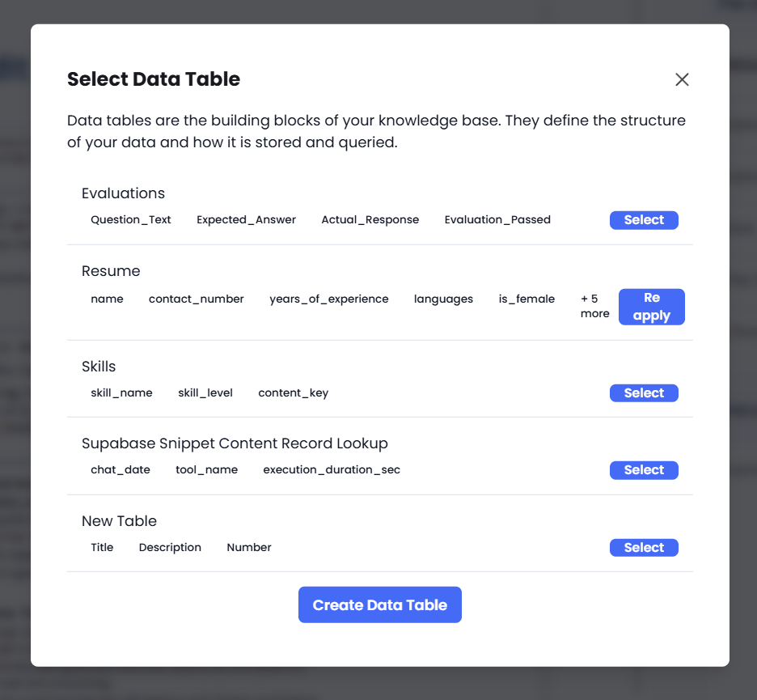The height and width of the screenshot is (700, 757).
Task: Click the Evaluation_Passed field chip
Action: click(497, 219)
